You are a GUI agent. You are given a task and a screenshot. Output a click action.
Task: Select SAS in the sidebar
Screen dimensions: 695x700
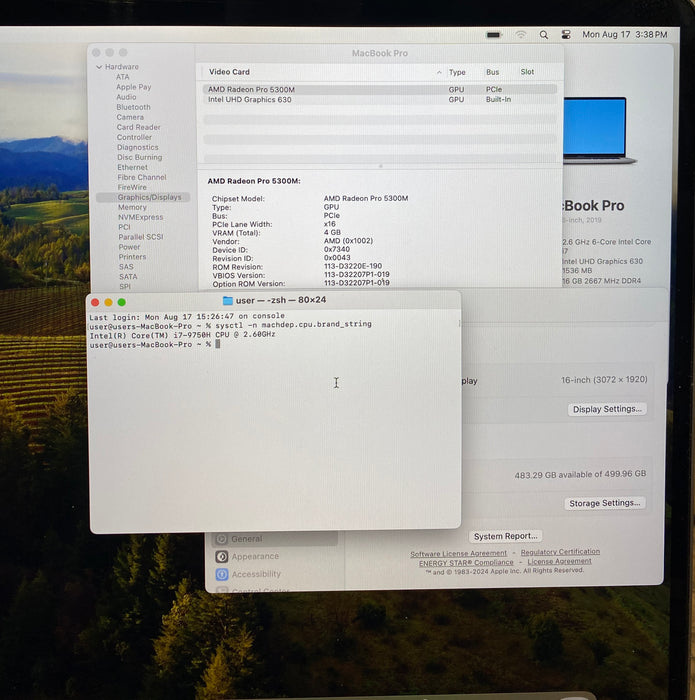point(126,267)
